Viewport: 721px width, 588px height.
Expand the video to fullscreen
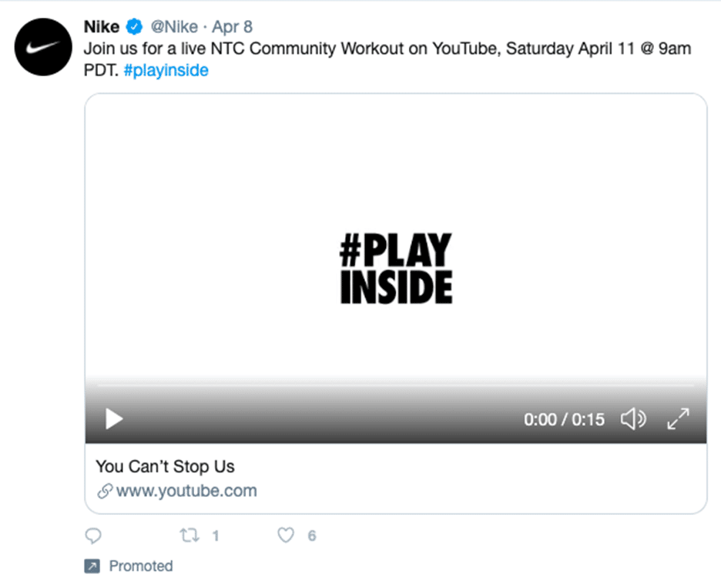tap(678, 419)
